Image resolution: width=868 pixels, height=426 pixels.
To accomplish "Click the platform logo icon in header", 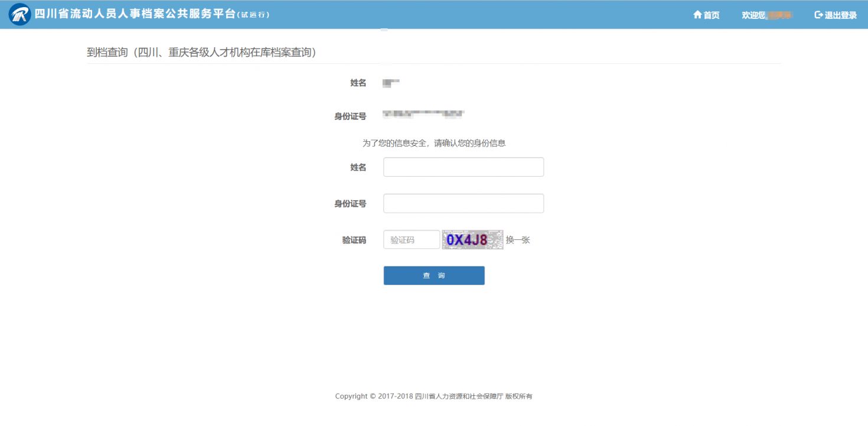I will (x=19, y=15).
